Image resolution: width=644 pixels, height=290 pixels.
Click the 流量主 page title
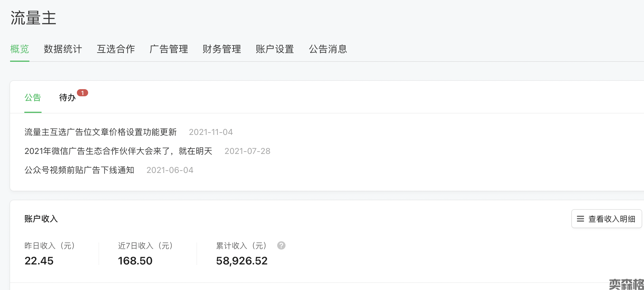[x=33, y=18]
